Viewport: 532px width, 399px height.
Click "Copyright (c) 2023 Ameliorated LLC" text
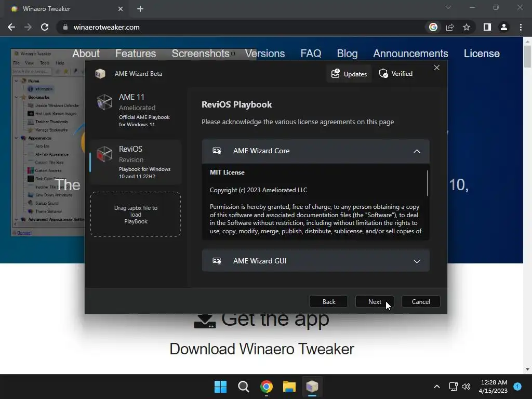pos(258,190)
